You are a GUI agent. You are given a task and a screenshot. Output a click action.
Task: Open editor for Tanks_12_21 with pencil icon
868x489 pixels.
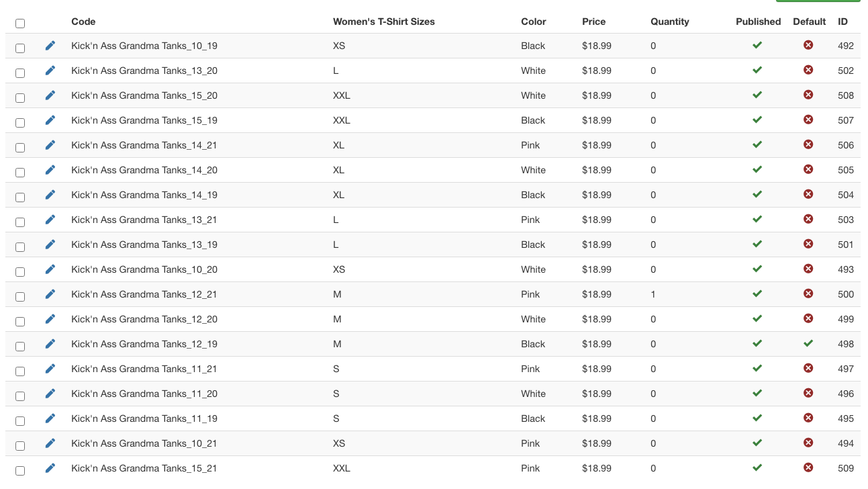(x=50, y=294)
